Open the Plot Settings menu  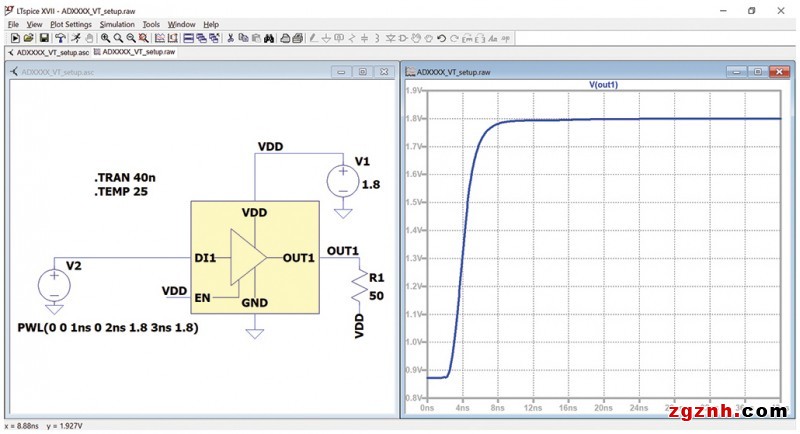[70, 24]
